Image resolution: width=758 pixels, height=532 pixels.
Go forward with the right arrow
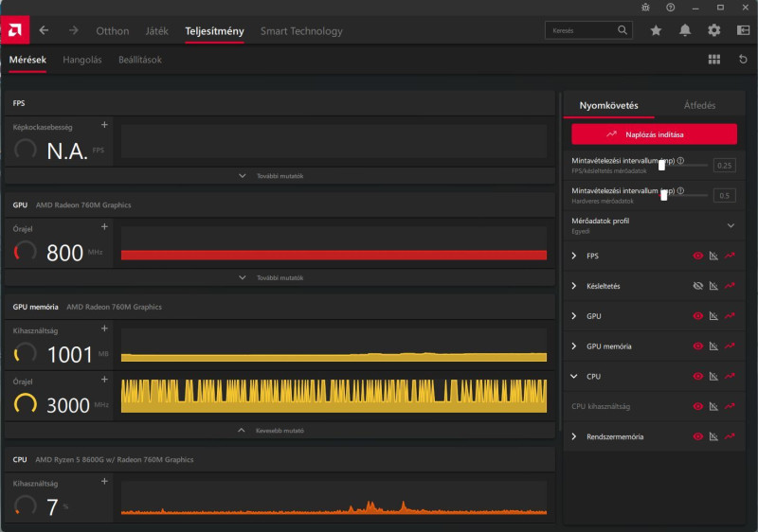coord(74,30)
